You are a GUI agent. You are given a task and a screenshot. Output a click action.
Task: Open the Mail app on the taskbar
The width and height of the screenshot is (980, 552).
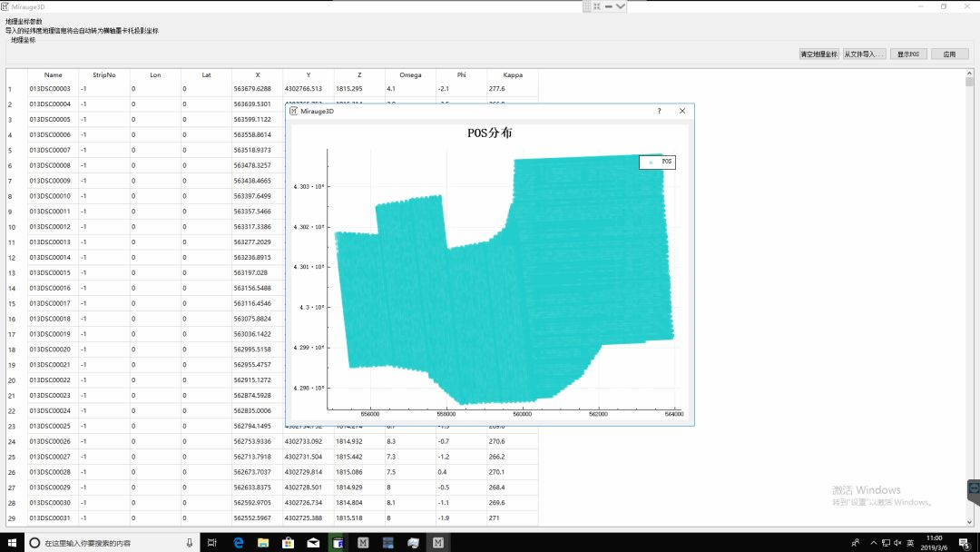click(x=313, y=542)
